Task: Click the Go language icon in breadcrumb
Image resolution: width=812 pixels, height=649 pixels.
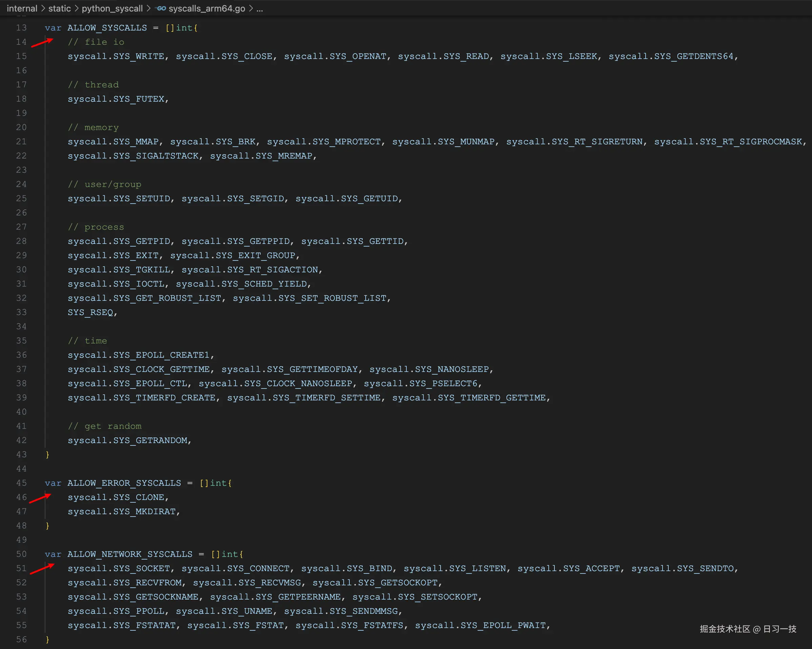Action: point(161,8)
